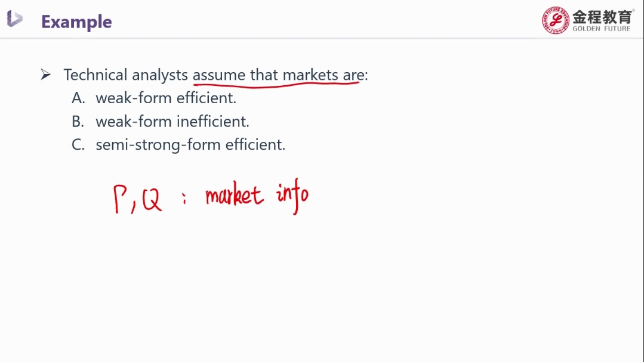The width and height of the screenshot is (644, 362).
Task: Click the handwritten word market
Action: (234, 194)
